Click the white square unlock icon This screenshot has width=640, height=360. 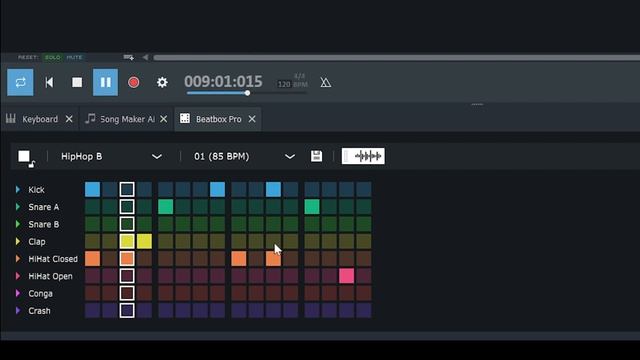pyautogui.click(x=26, y=158)
